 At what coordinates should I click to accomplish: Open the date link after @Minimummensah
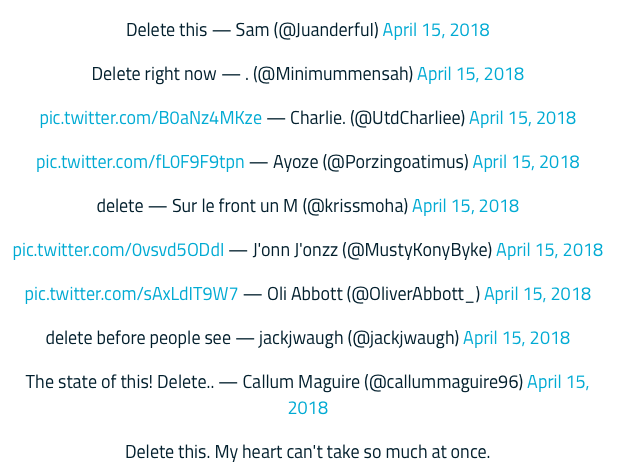point(470,74)
